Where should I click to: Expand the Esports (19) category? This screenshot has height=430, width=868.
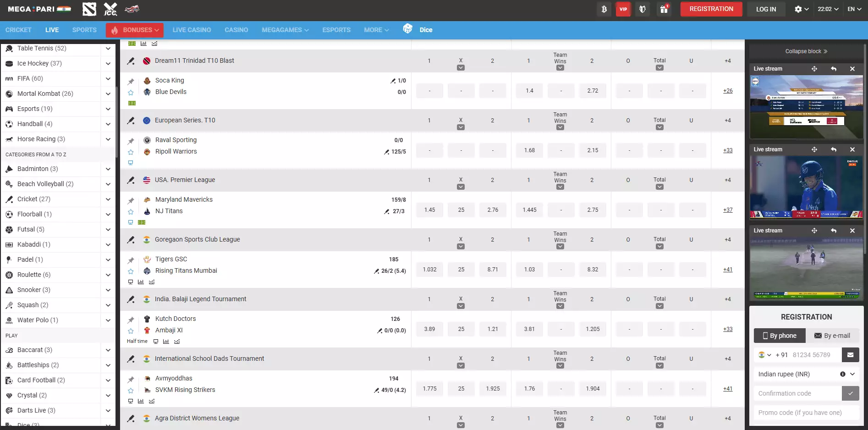[x=108, y=109]
